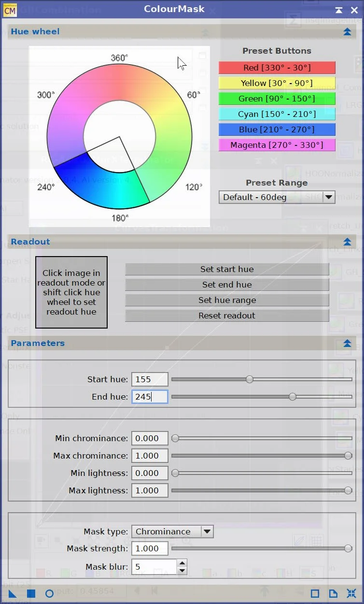Screen dimensions: 364x604
Task: Click the New Instance triangle icon
Action: [13, 594]
